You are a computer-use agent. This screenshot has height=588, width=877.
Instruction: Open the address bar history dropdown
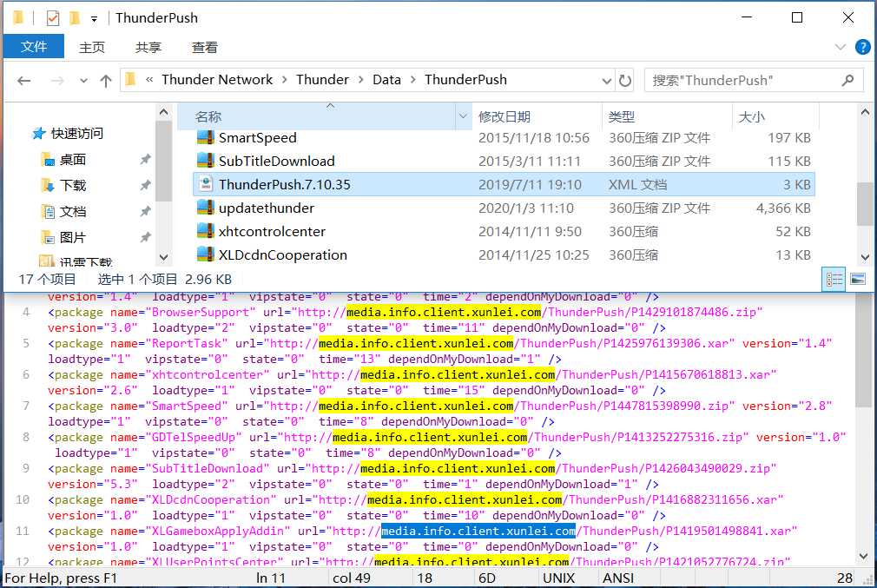(606, 81)
